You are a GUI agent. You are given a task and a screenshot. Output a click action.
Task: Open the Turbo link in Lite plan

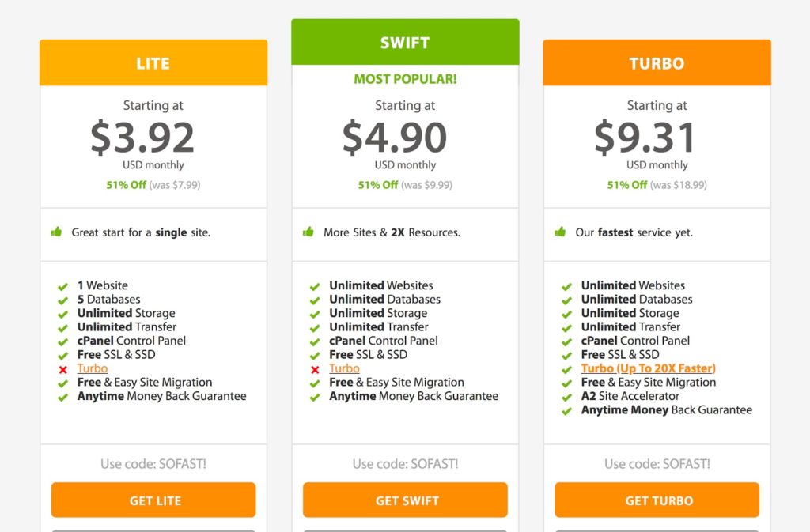(93, 368)
